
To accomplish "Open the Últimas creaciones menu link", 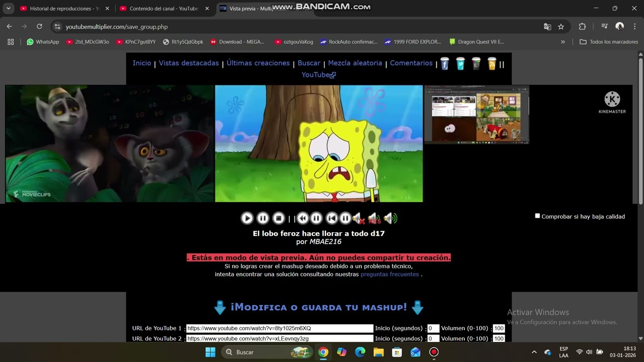I will click(258, 63).
